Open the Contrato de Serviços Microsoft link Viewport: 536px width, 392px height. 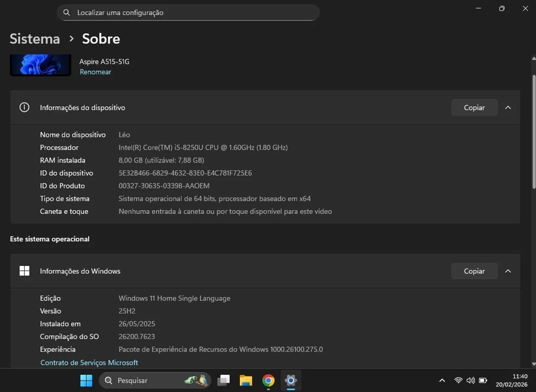pyautogui.click(x=89, y=362)
